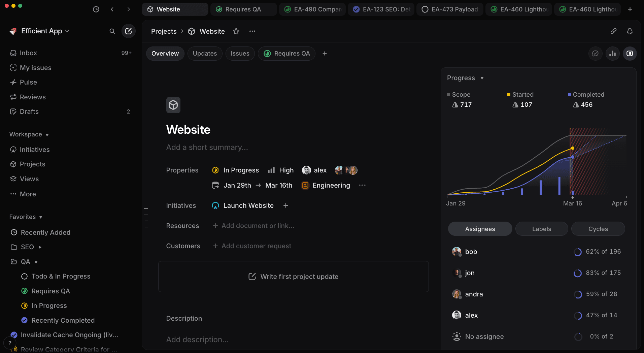644x353 pixels.
Task: Switch to the Updates tab
Action: 205,53
